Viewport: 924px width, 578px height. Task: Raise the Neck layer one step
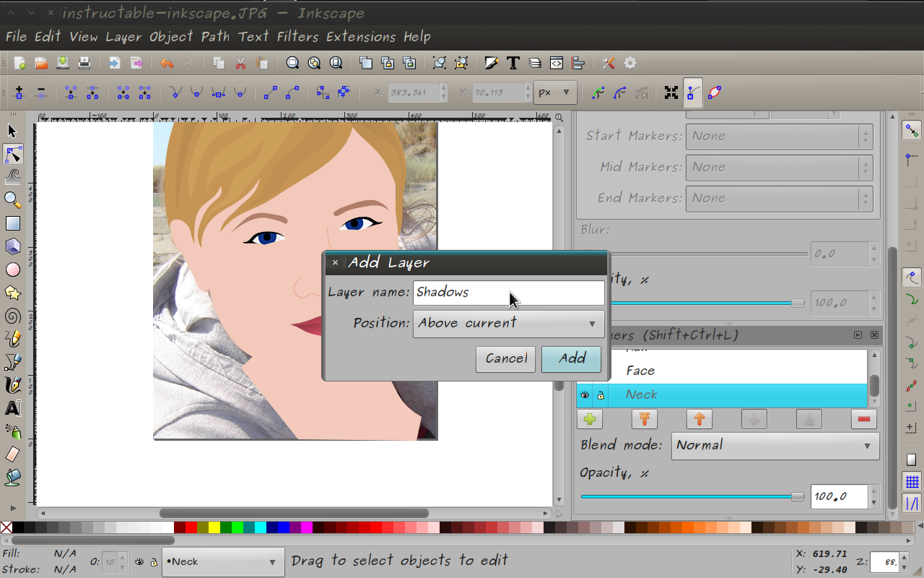pyautogui.click(x=699, y=418)
